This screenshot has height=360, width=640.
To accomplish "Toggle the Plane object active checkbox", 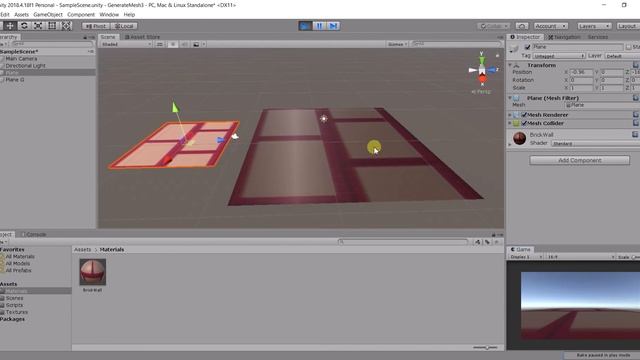I will tap(527, 47).
